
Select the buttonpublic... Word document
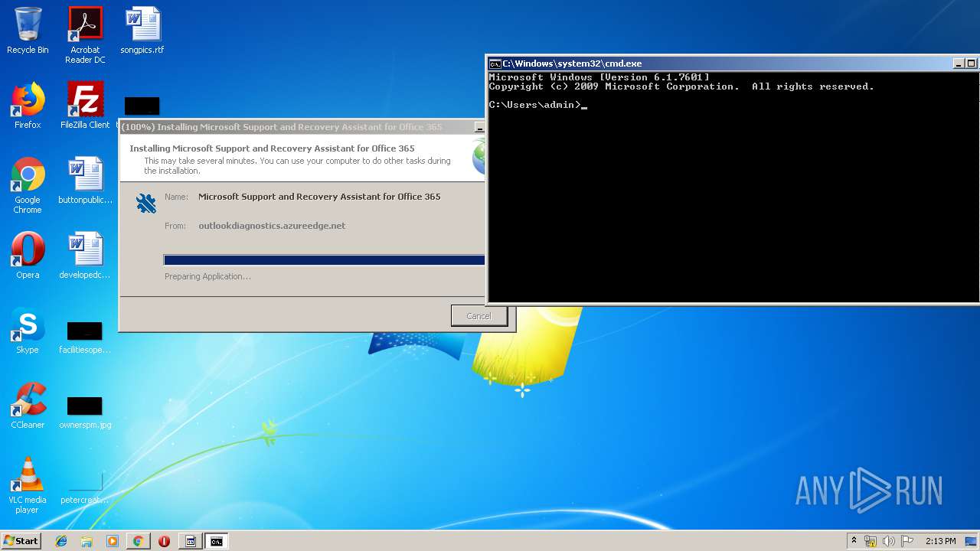tap(85, 181)
